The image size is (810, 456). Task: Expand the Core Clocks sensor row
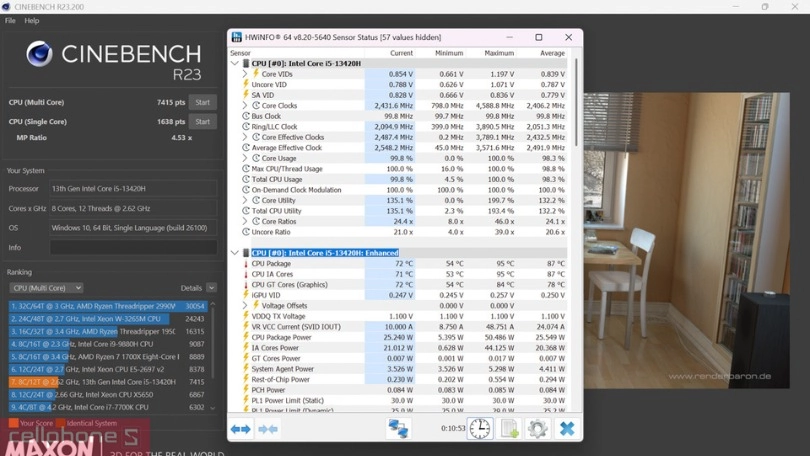pos(245,106)
